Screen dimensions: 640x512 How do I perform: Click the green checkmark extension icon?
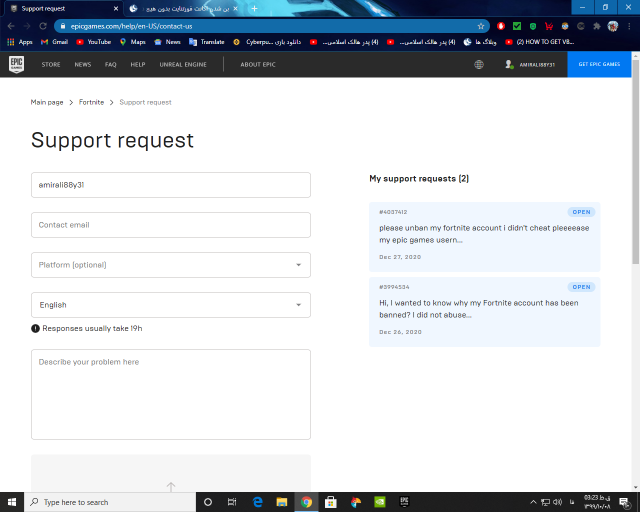[x=517, y=26]
